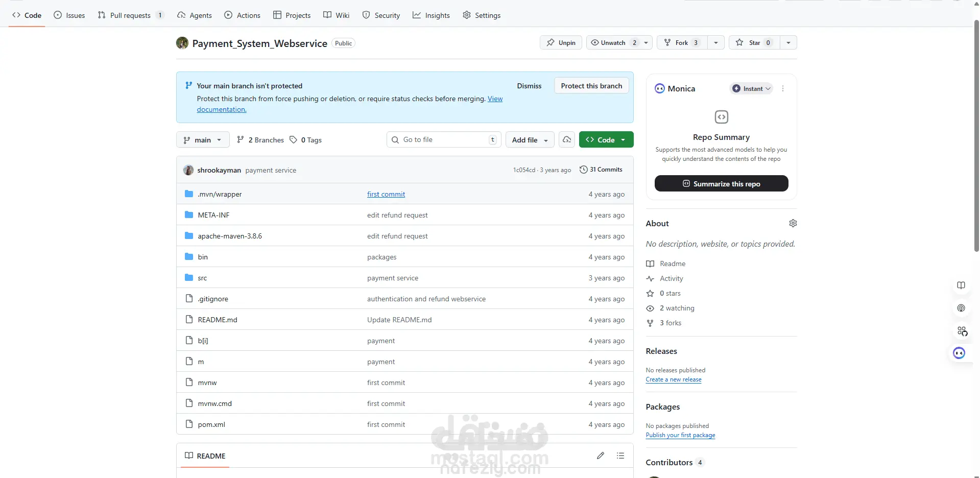Open the README outline list icon

coord(620,456)
